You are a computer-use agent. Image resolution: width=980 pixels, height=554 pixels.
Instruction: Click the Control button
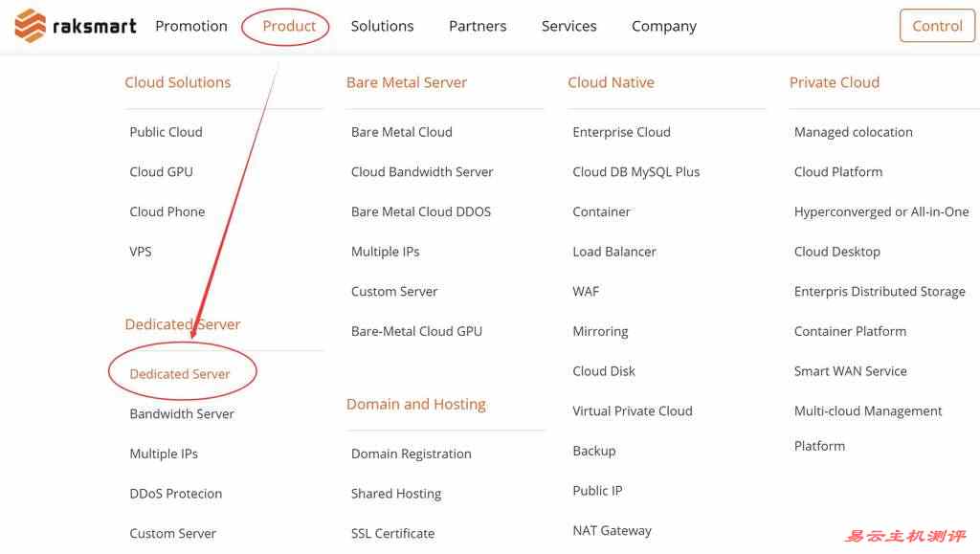(x=937, y=26)
